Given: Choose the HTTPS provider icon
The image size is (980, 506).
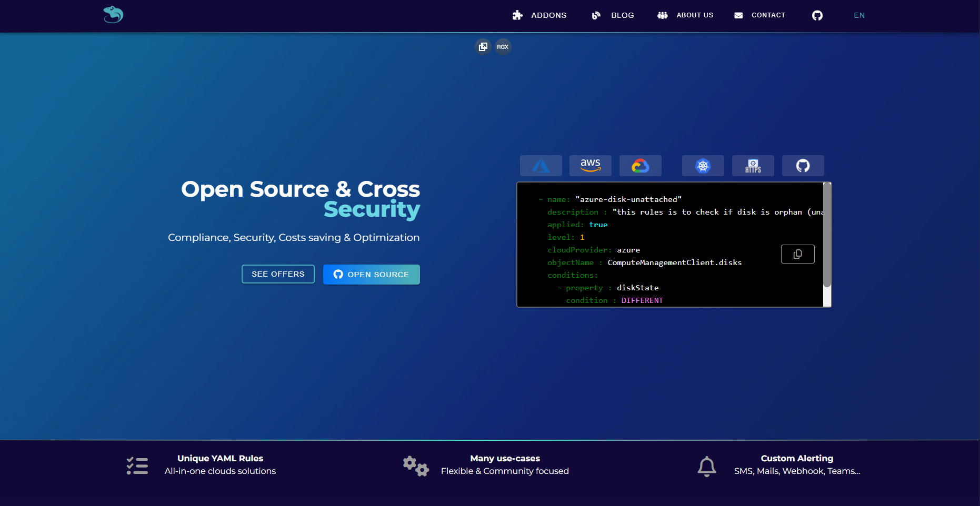Looking at the screenshot, I should point(753,166).
